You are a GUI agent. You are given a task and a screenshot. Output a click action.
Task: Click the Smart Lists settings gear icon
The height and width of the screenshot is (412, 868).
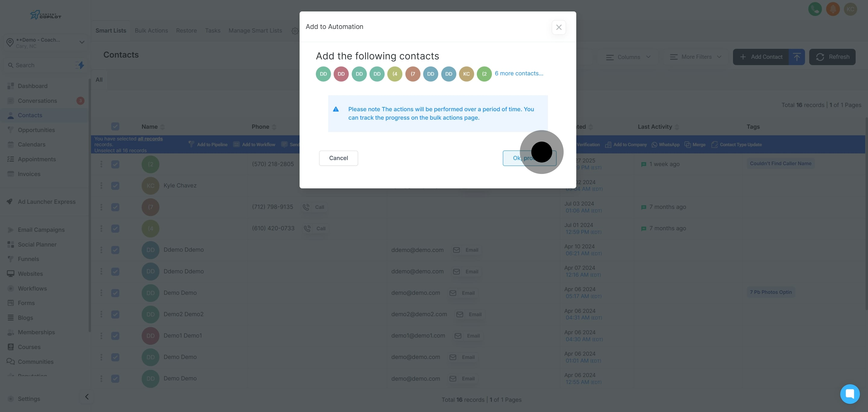point(295,31)
